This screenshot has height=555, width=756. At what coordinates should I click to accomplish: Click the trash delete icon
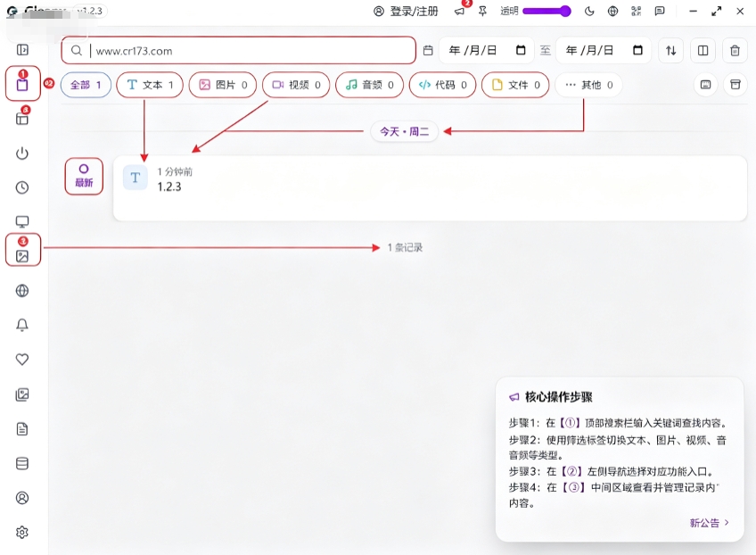735,50
